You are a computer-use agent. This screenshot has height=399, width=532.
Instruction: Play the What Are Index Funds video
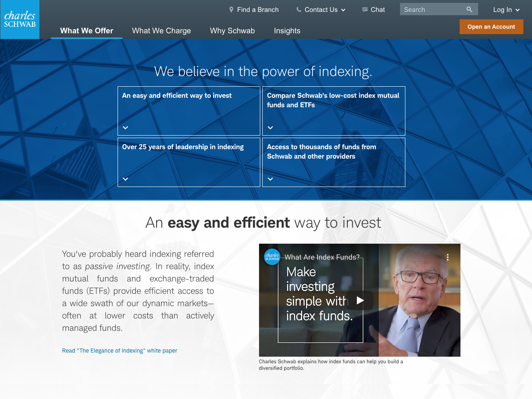click(360, 300)
